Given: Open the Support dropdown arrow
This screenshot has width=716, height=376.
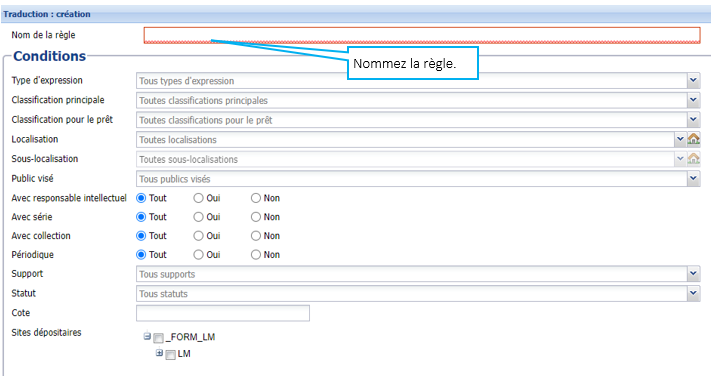Looking at the screenshot, I should pos(693,274).
